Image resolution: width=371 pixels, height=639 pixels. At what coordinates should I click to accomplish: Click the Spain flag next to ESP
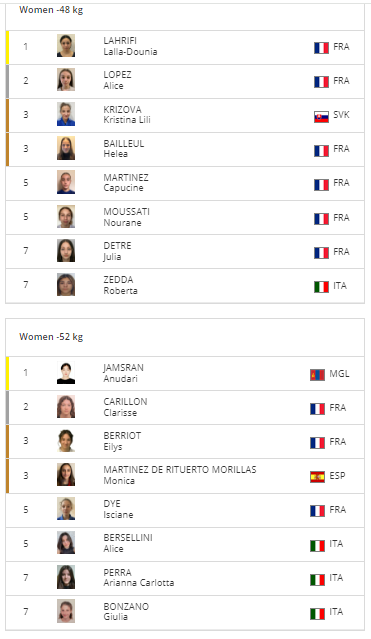pyautogui.click(x=317, y=477)
